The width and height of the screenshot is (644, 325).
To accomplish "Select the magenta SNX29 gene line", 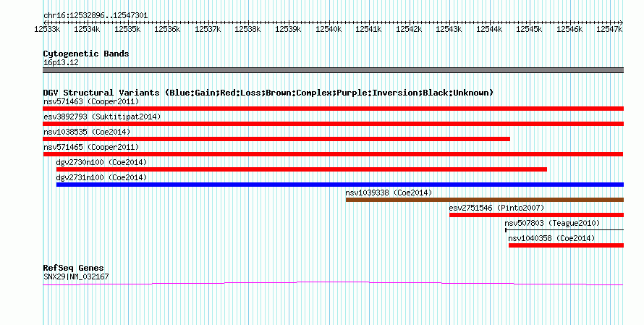I will [x=333, y=283].
